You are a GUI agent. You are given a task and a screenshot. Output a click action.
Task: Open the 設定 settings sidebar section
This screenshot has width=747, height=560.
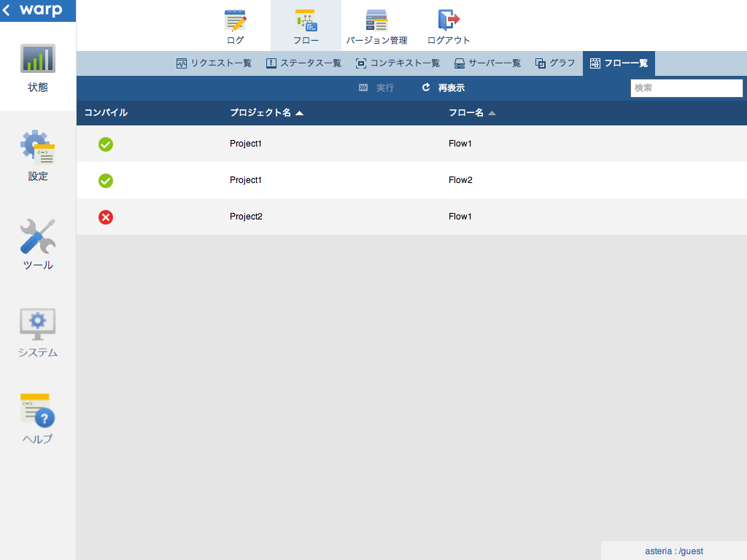pyautogui.click(x=38, y=156)
